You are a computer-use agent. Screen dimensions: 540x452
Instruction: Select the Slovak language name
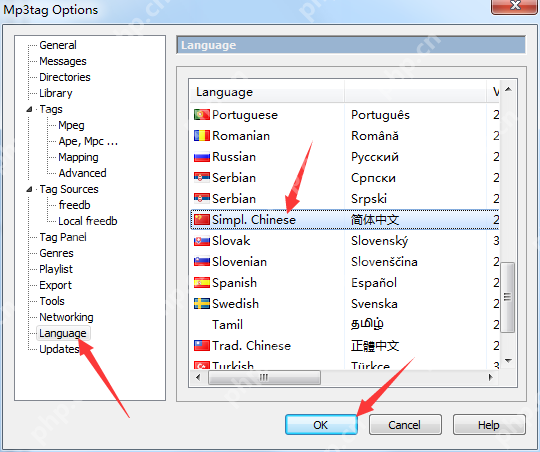(231, 241)
